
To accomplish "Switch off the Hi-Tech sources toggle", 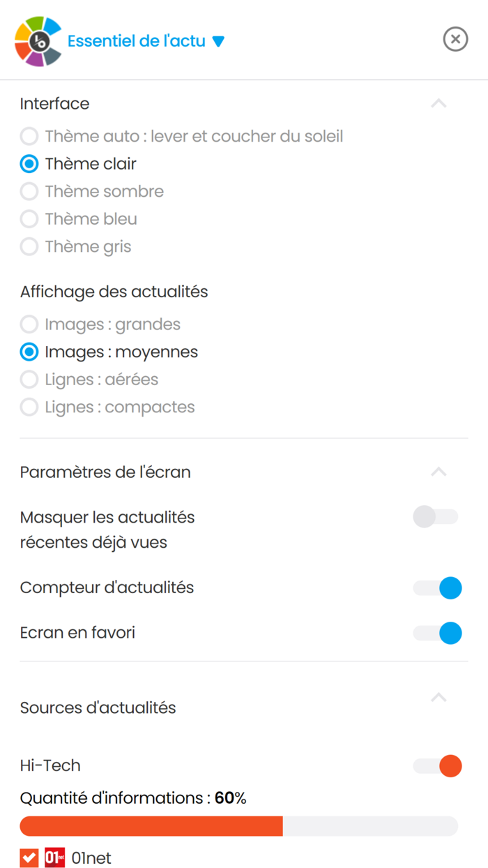I will click(438, 765).
